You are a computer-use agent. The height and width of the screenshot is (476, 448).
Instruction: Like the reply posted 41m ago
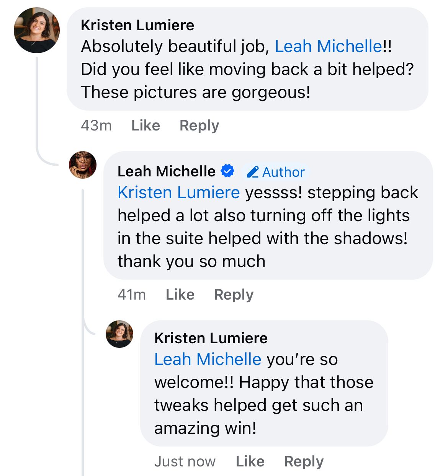180,295
